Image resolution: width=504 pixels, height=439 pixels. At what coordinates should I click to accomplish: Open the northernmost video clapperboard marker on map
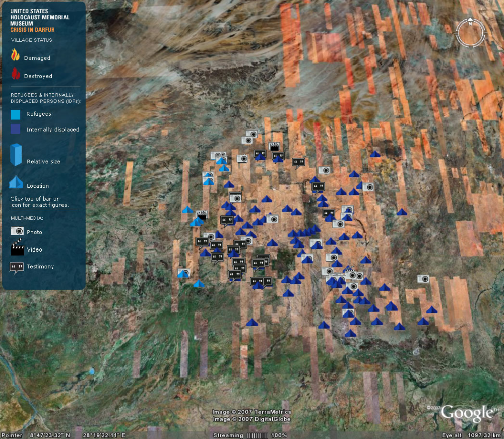click(274, 147)
